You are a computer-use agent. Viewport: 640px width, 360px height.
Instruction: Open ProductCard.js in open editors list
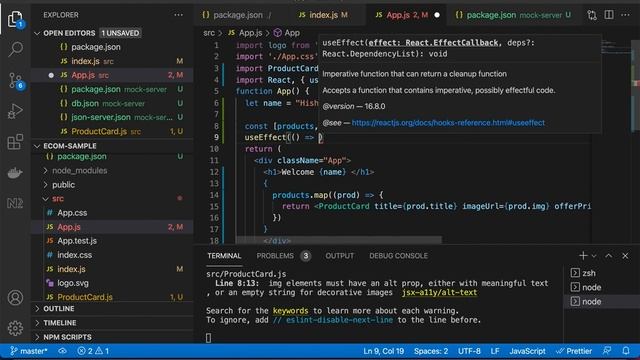(x=112, y=131)
